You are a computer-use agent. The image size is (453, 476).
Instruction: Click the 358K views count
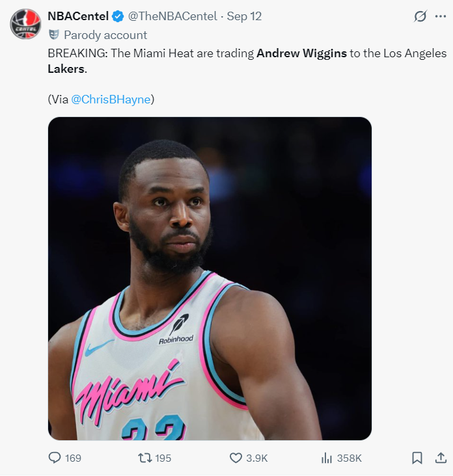click(x=350, y=458)
